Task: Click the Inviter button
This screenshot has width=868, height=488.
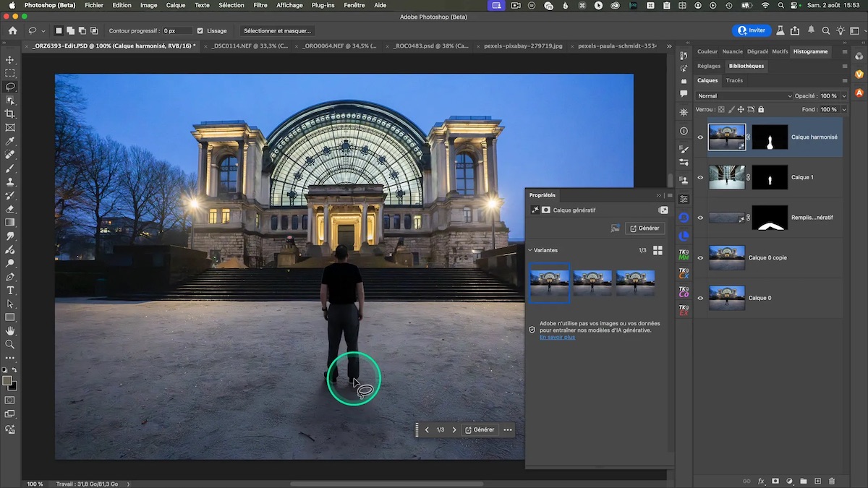Action: point(751,30)
